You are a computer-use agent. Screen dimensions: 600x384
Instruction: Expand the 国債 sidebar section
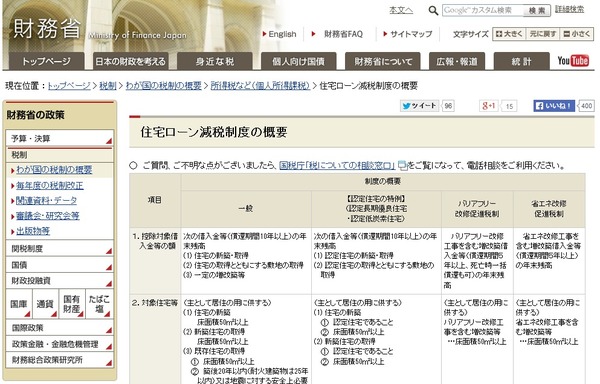click(60, 265)
